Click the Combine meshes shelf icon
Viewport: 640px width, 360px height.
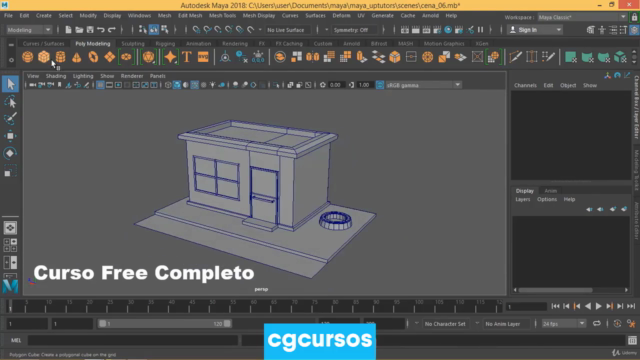tap(280, 57)
